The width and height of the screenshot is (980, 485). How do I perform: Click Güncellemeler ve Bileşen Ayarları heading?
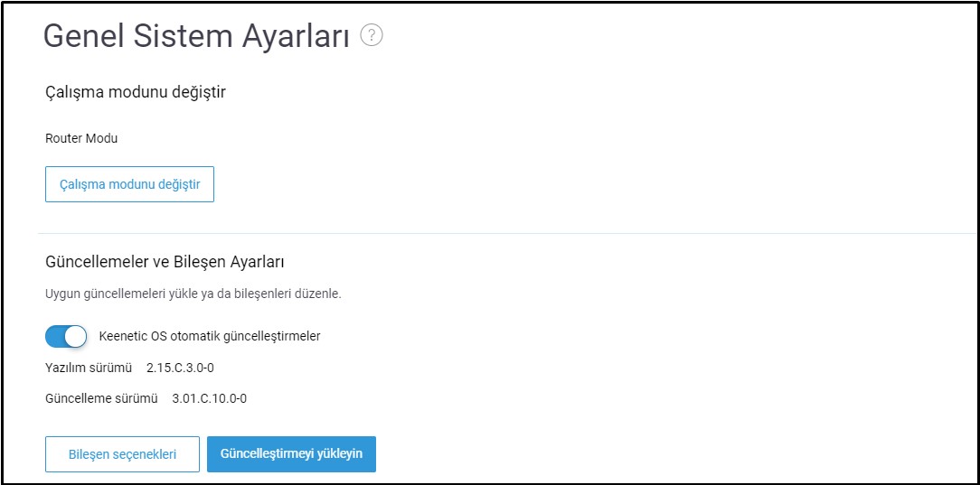(165, 262)
